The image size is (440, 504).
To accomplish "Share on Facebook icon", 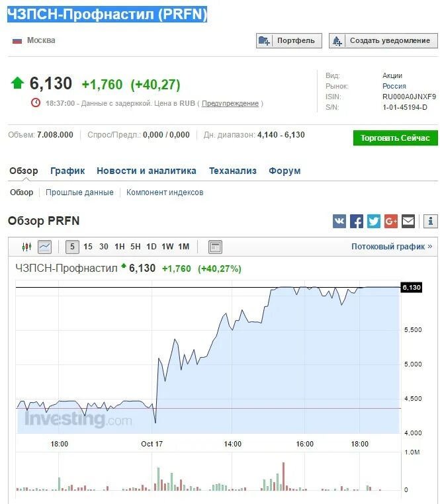I will pyautogui.click(x=357, y=221).
